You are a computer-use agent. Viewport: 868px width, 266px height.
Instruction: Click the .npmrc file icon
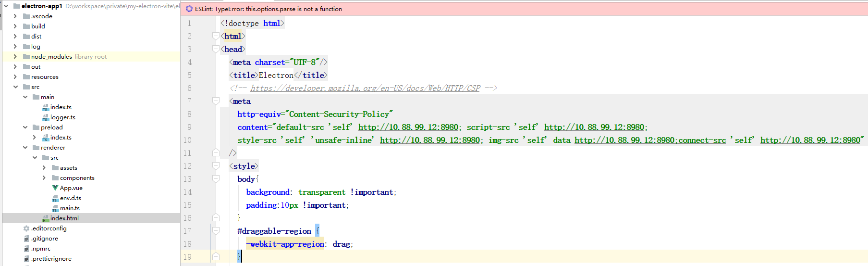[26, 249]
